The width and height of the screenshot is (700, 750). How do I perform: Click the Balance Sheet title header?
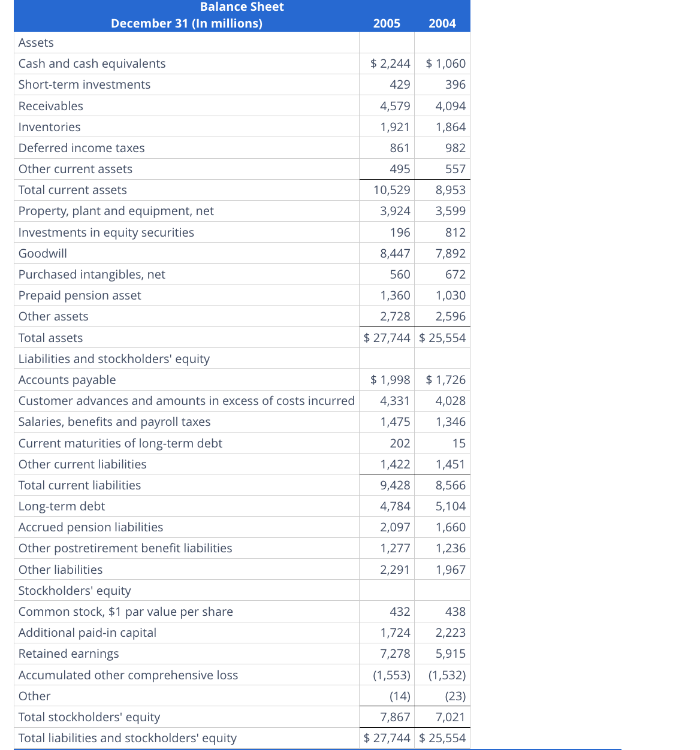(242, 7)
